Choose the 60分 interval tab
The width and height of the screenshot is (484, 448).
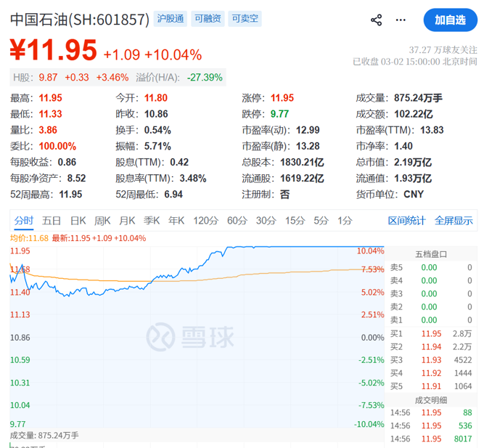coord(237,221)
